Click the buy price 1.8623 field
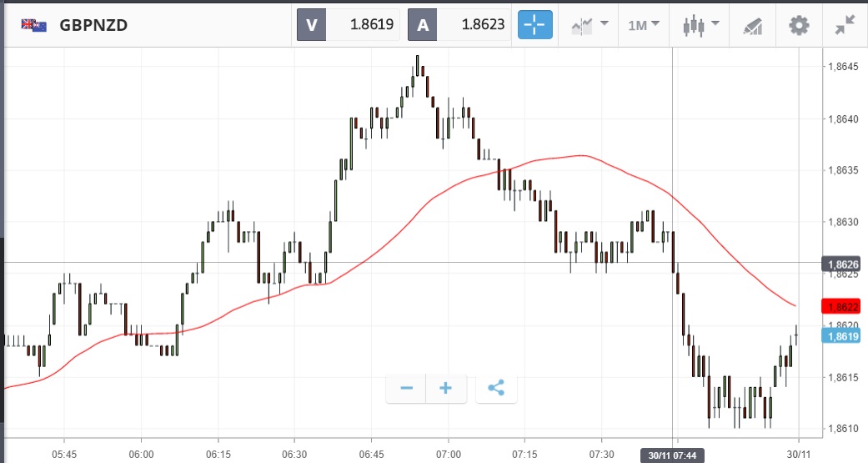This screenshot has width=868, height=463. point(473,25)
